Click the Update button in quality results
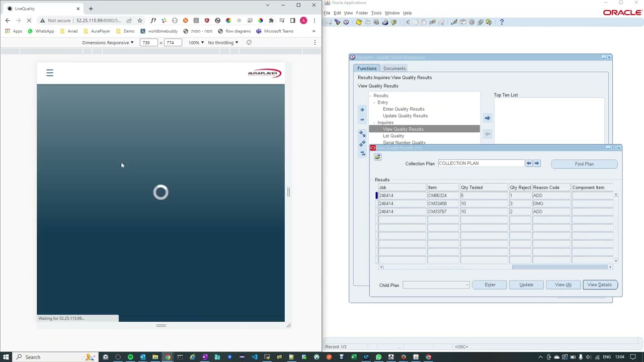 526,285
